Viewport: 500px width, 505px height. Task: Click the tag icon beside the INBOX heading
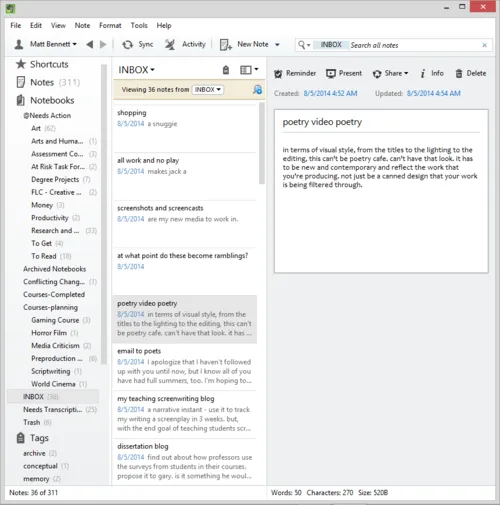coord(226,70)
